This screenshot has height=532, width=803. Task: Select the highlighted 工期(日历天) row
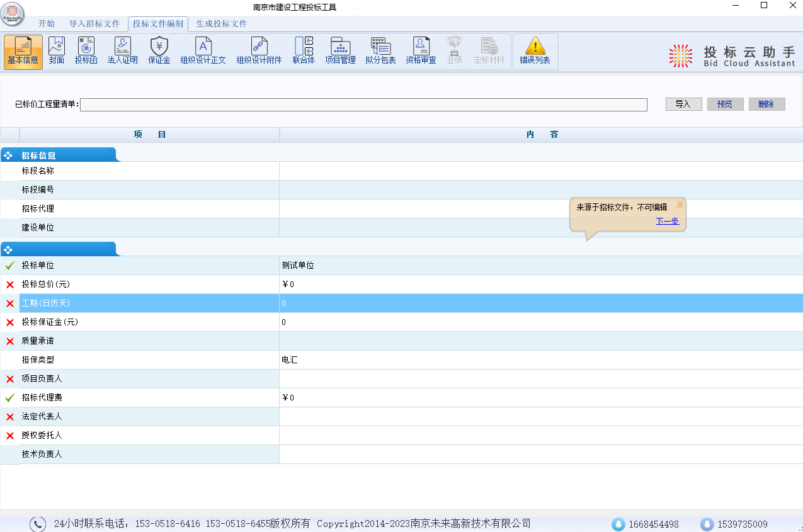(411, 303)
